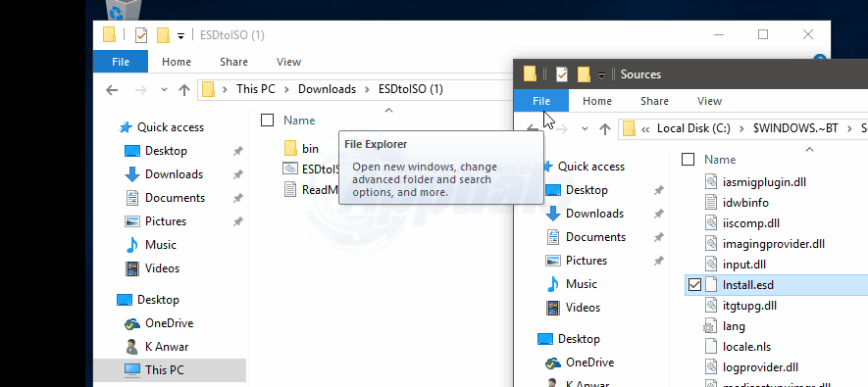
Task: Open Videos in ESDtoISO sidebar
Action: click(x=162, y=268)
